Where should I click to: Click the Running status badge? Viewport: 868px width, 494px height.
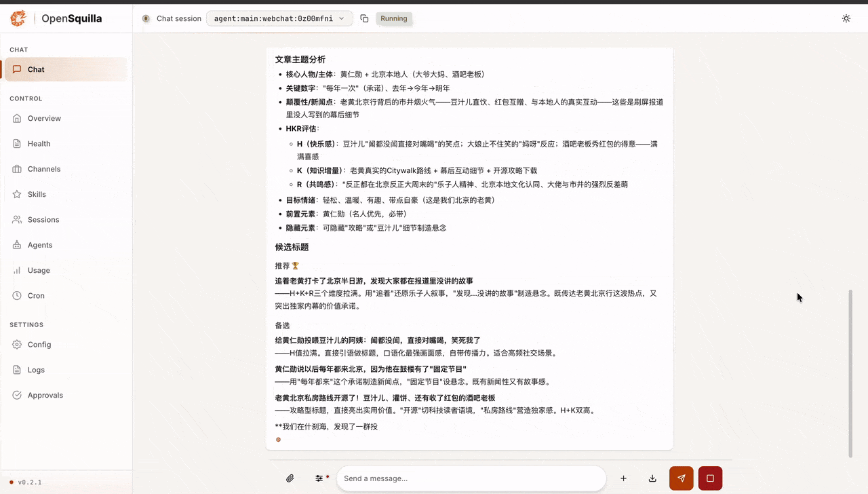pyautogui.click(x=394, y=18)
